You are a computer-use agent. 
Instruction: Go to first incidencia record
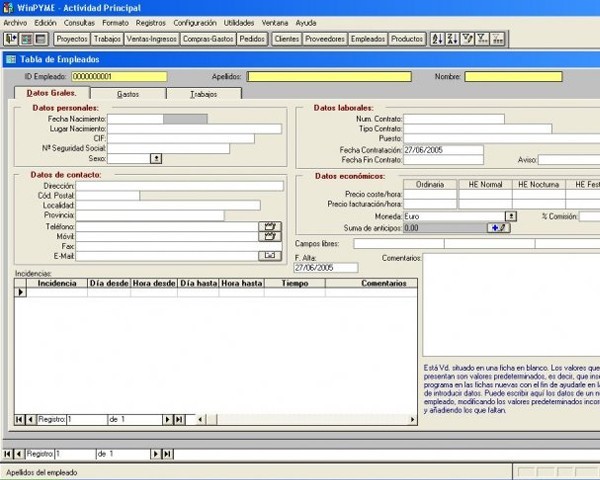pos(19,420)
